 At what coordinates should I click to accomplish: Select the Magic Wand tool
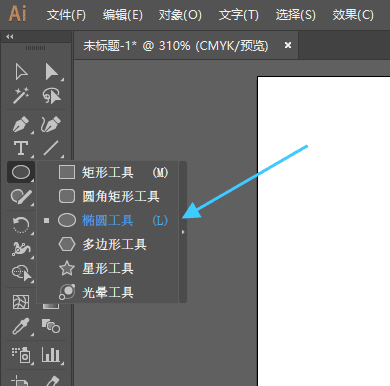[x=21, y=96]
